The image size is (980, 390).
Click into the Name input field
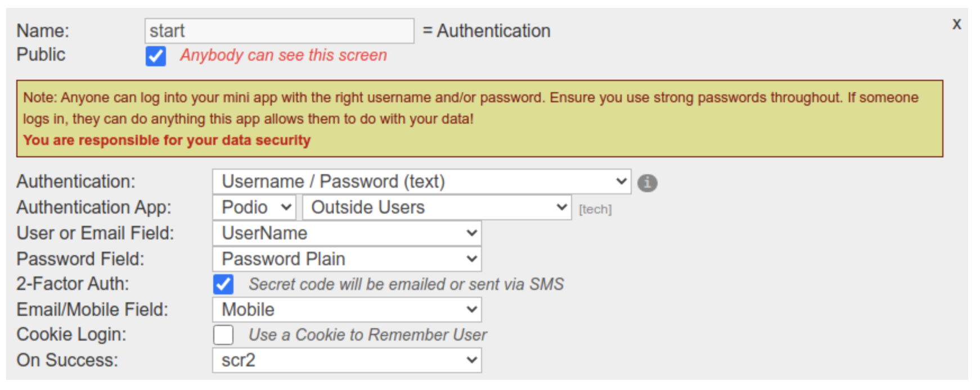[279, 31]
